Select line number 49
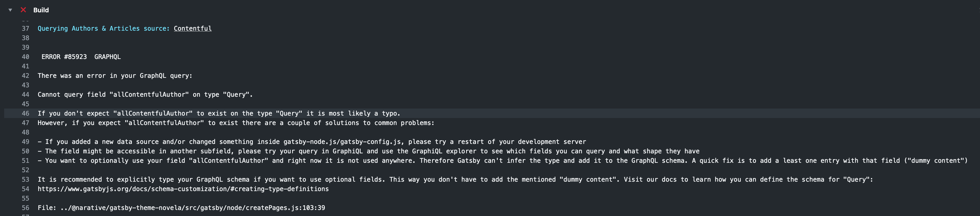980x216 pixels. point(25,142)
